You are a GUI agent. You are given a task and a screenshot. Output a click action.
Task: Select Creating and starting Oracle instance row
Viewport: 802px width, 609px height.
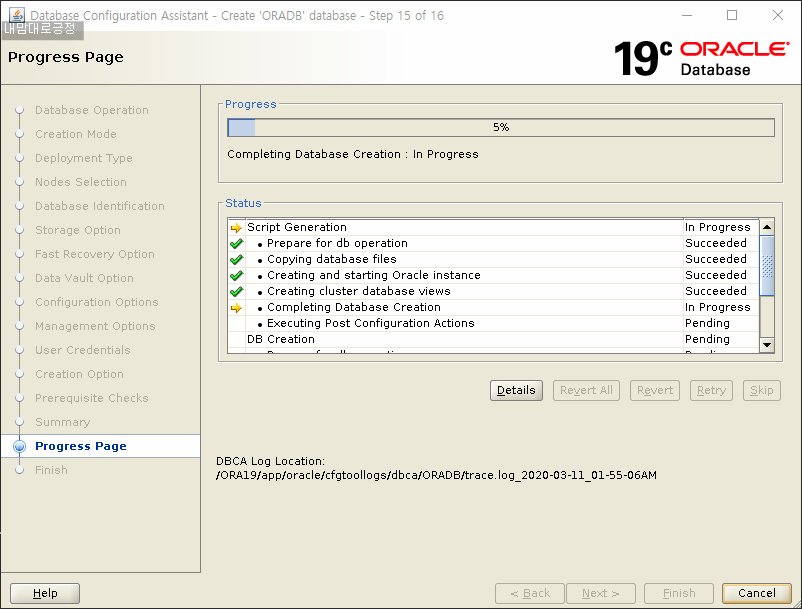pos(493,276)
